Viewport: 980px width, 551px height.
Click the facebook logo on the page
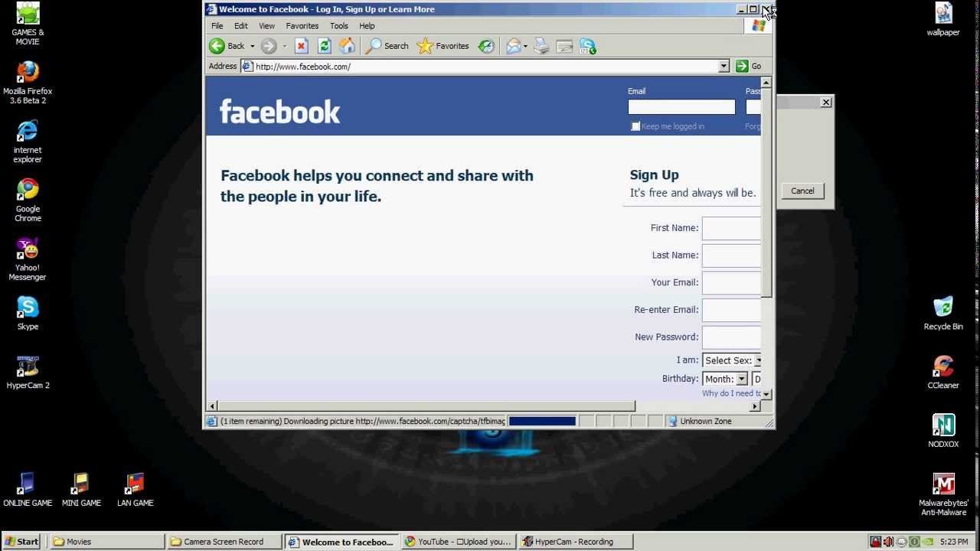click(x=279, y=112)
